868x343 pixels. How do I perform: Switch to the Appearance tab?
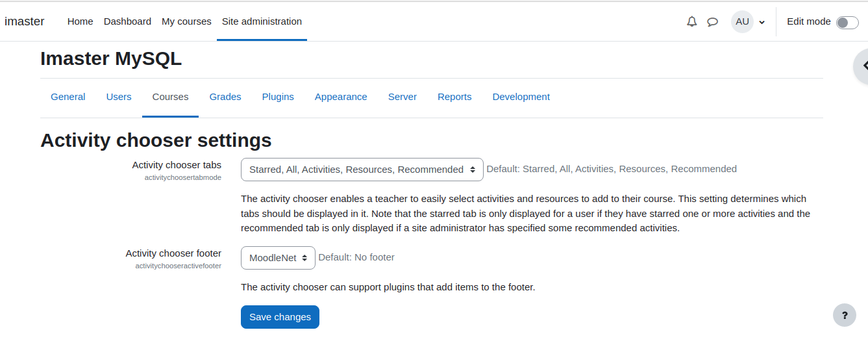341,97
